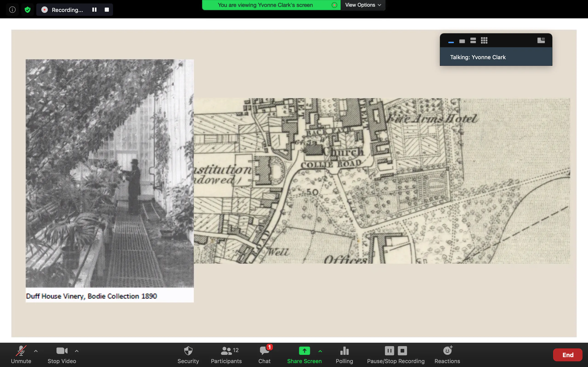This screenshot has width=588, height=367.
Task: Stop recording using the top square button
Action: (x=107, y=10)
